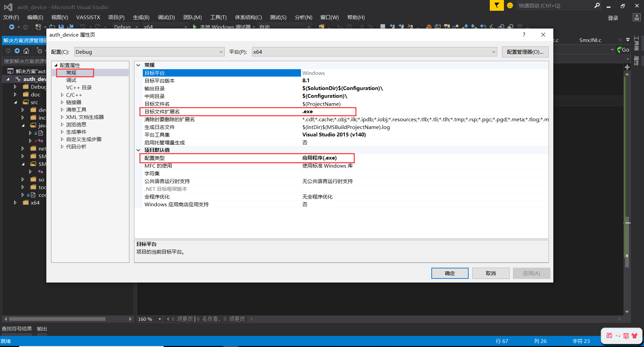
Task: Click the Navigate Backward arrow icon
Action: coord(12,27)
